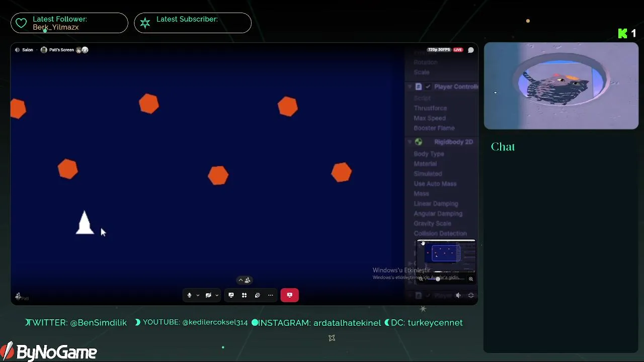Exit fullscreen with the collapse icon
The width and height of the screenshot is (644, 362).
[x=471, y=296]
